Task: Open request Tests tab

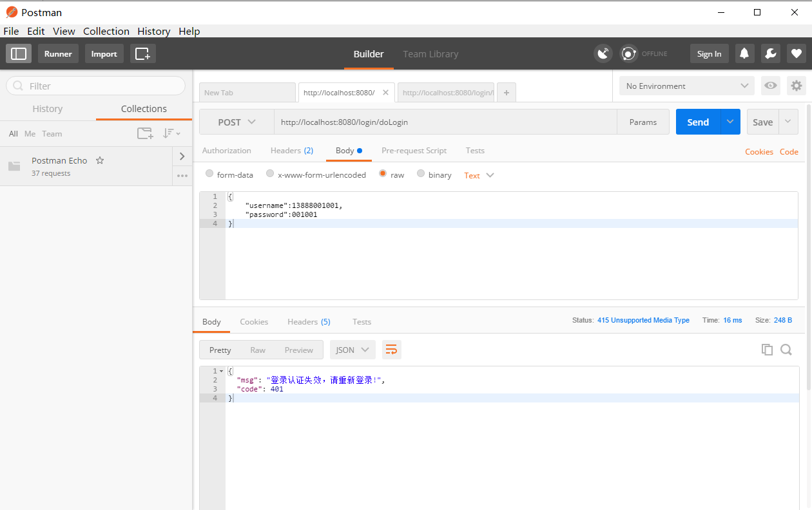Action: (x=475, y=150)
